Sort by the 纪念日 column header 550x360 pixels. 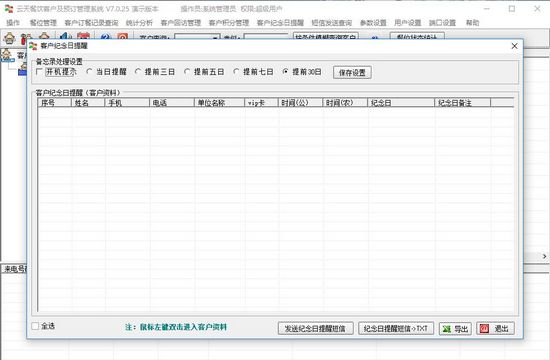click(401, 103)
